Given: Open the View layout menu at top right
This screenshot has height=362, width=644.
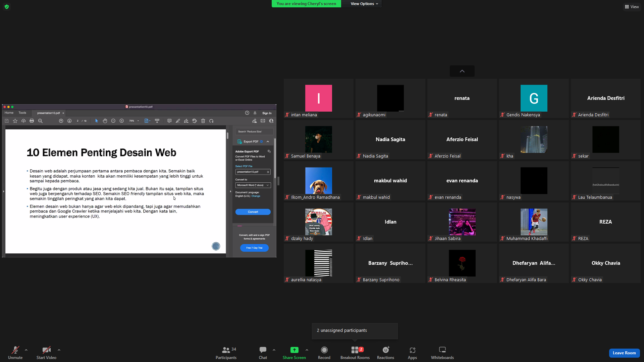Looking at the screenshot, I should click(632, 7).
